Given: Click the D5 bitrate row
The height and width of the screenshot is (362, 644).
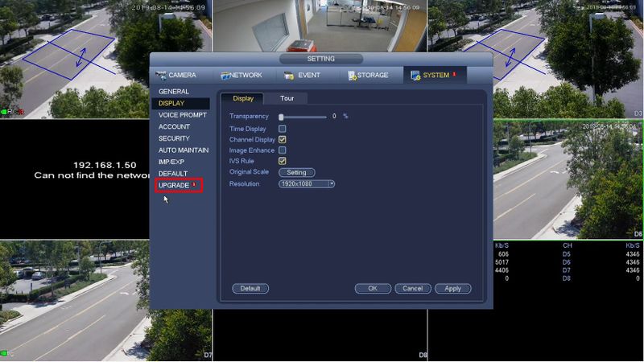Looking at the screenshot, I should tap(601, 254).
